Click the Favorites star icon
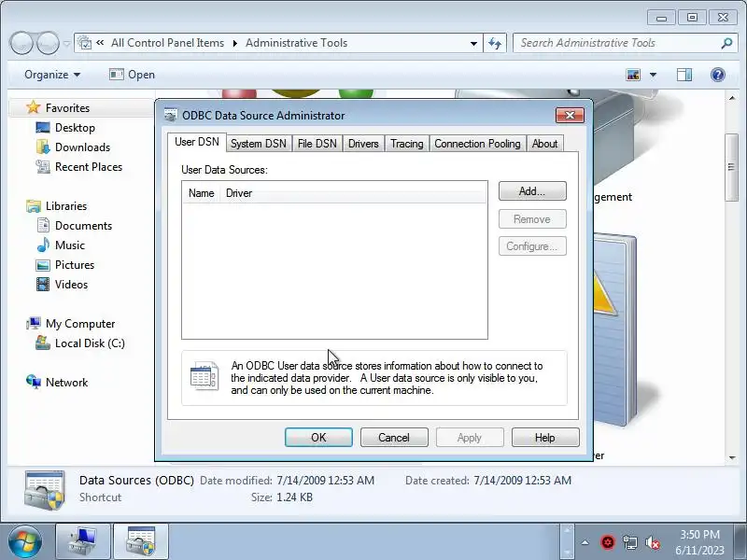747x560 pixels. pos(33,107)
